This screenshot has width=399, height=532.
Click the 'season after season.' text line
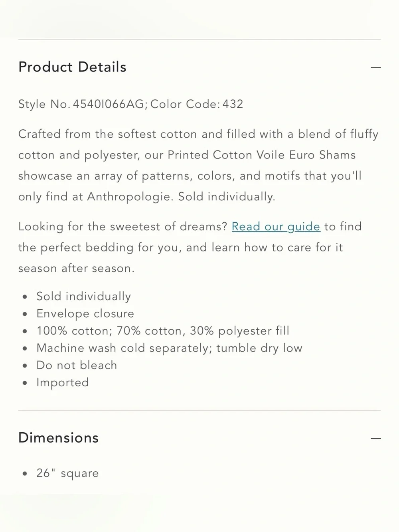[76, 268]
